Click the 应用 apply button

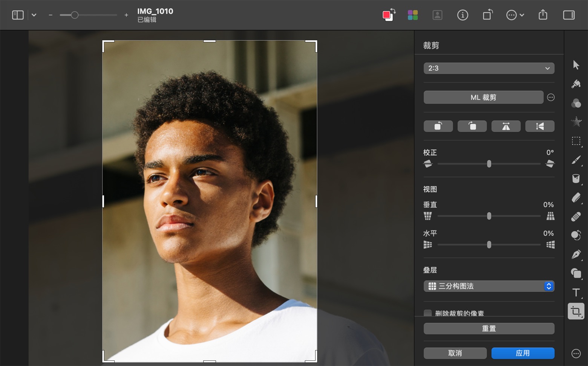523,353
